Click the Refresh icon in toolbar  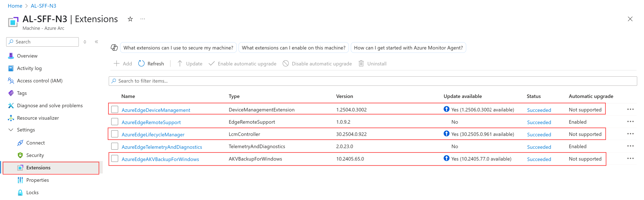click(x=141, y=64)
